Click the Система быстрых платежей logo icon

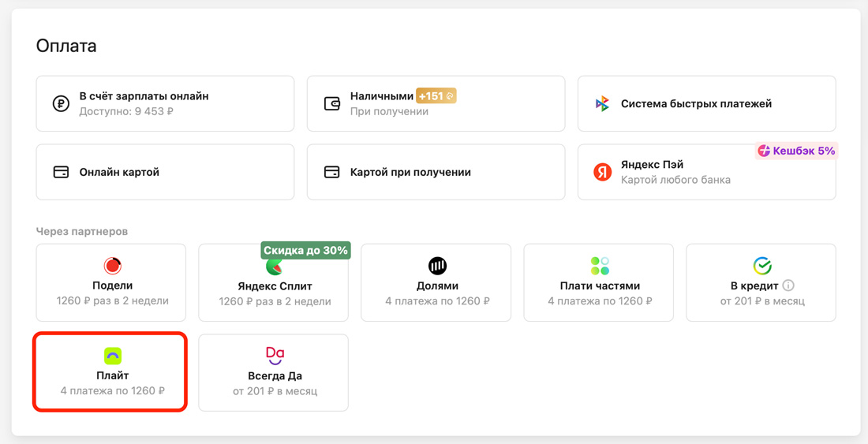click(x=602, y=104)
